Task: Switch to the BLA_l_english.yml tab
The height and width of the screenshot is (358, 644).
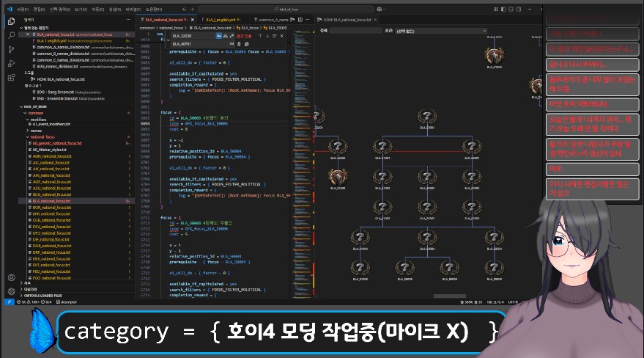Action: click(212, 19)
